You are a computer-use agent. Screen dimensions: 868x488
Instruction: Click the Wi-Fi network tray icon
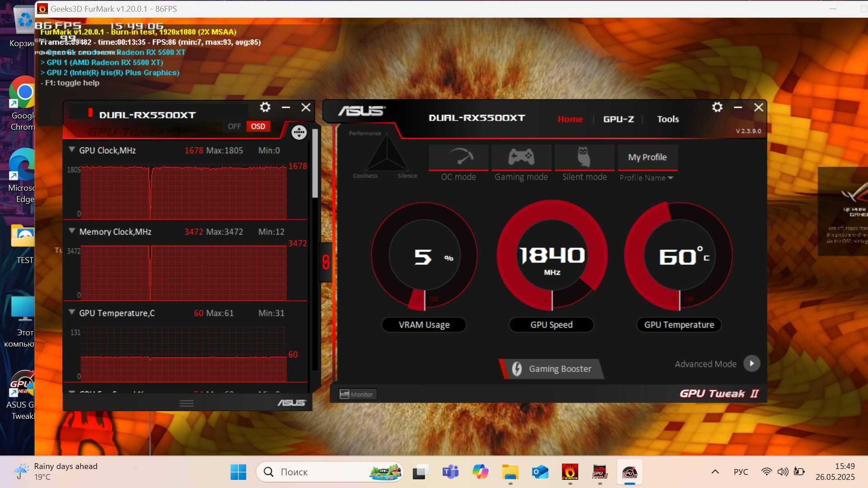coord(766,472)
